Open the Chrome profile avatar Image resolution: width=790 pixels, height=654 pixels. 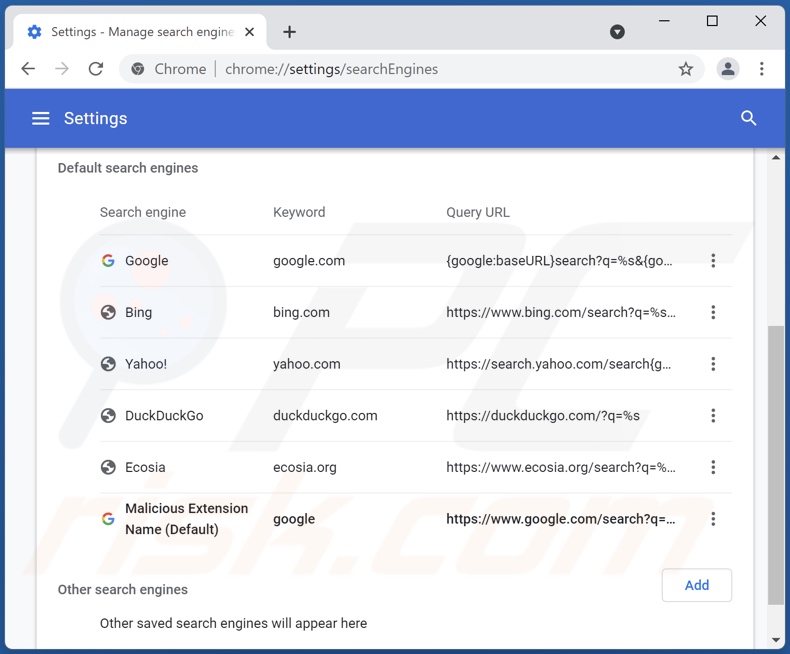click(728, 69)
